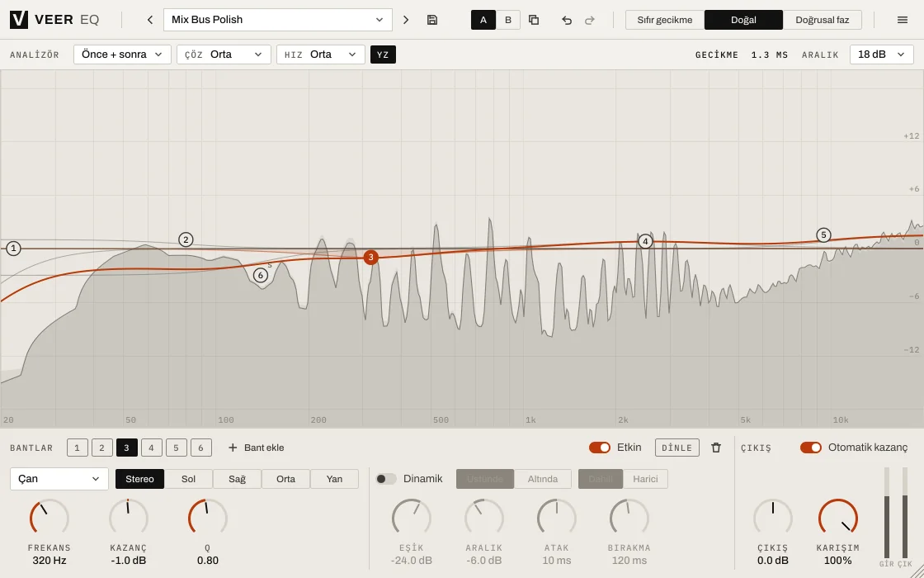This screenshot has width=924, height=578.
Task: Switch to state B
Action: click(x=508, y=20)
